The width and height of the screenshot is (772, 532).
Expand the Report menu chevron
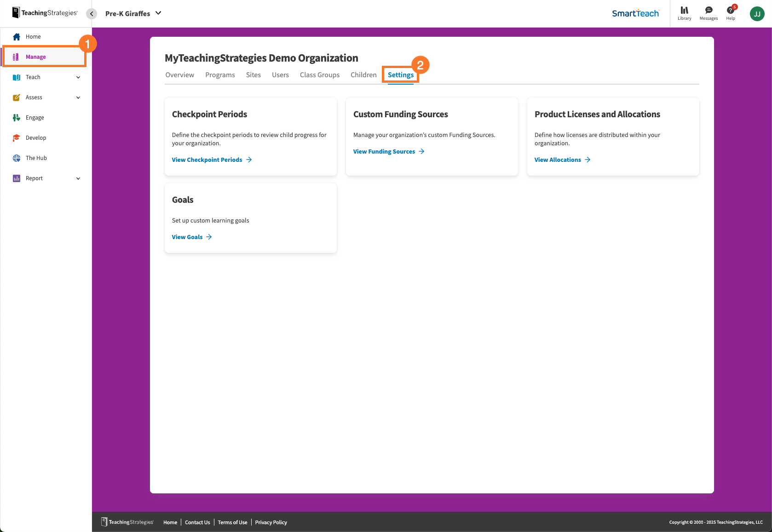77,178
